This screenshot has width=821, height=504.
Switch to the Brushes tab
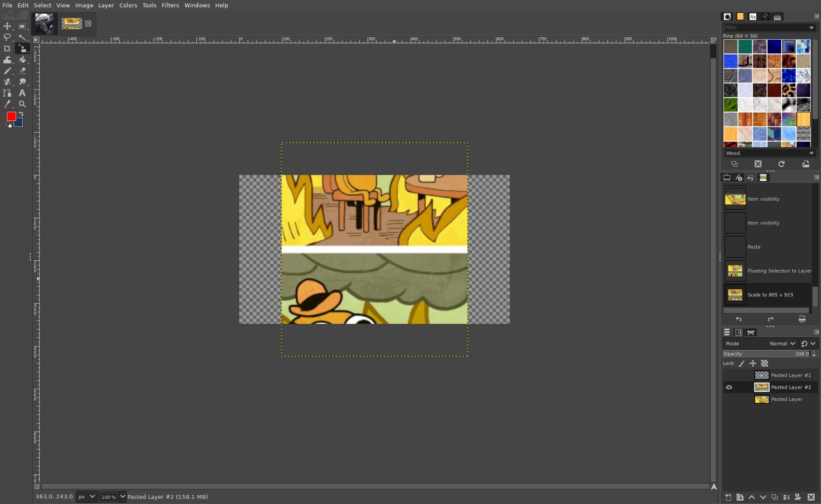pyautogui.click(x=727, y=17)
